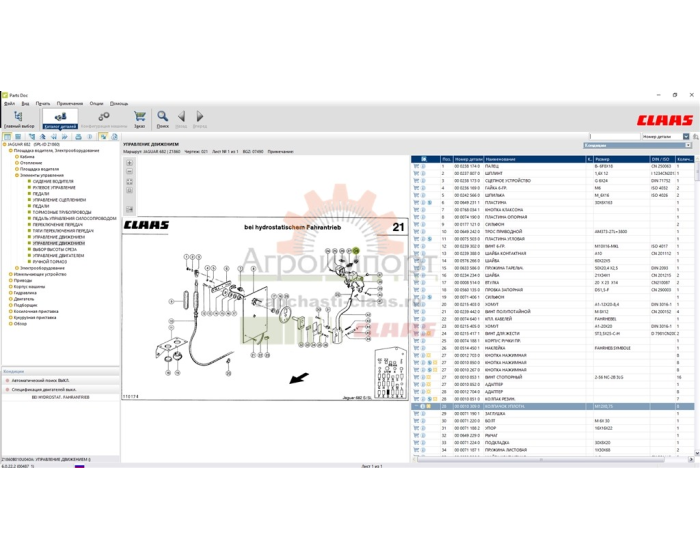Open the Опции menu
The width and height of the screenshot is (700, 560).
pyautogui.click(x=96, y=104)
